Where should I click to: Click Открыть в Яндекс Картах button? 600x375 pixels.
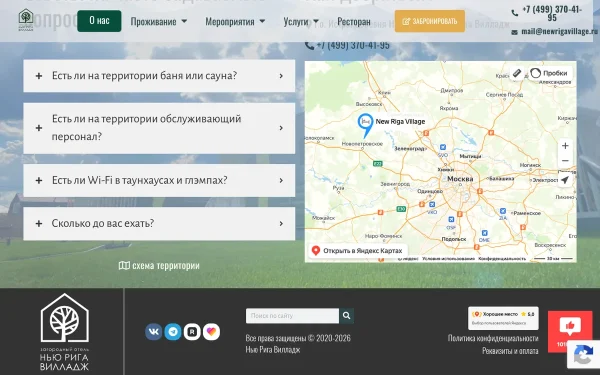[358, 251]
